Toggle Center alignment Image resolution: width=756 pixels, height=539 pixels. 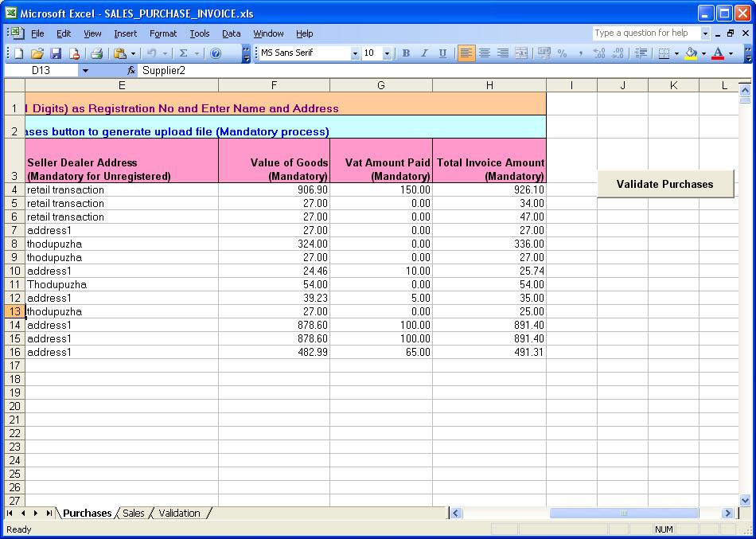click(484, 53)
